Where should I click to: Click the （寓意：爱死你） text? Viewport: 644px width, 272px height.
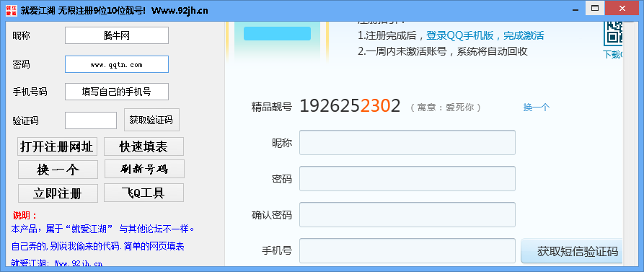click(446, 108)
